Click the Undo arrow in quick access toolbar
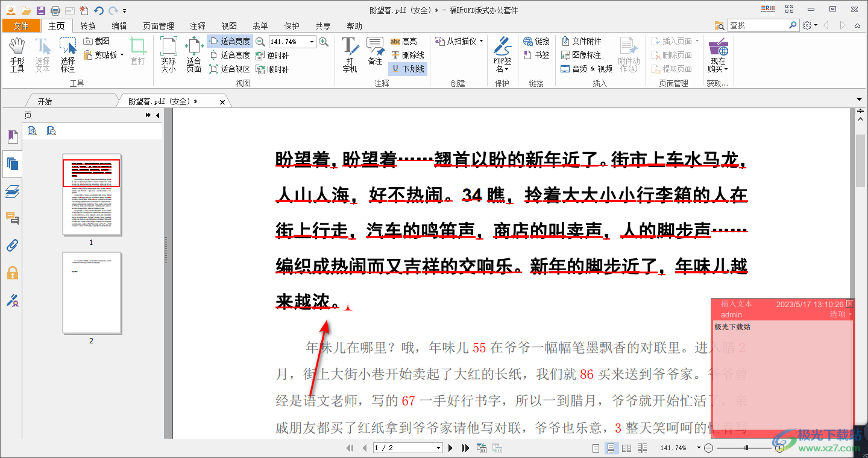The height and width of the screenshot is (458, 868). [x=98, y=10]
